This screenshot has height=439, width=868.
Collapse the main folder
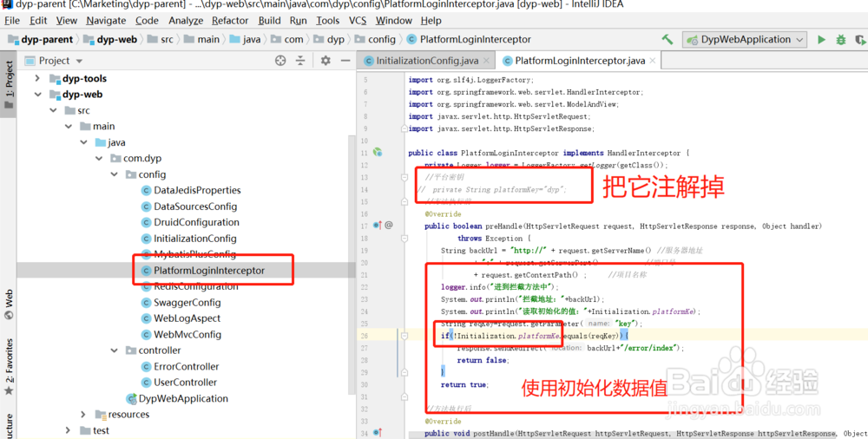[69, 126]
